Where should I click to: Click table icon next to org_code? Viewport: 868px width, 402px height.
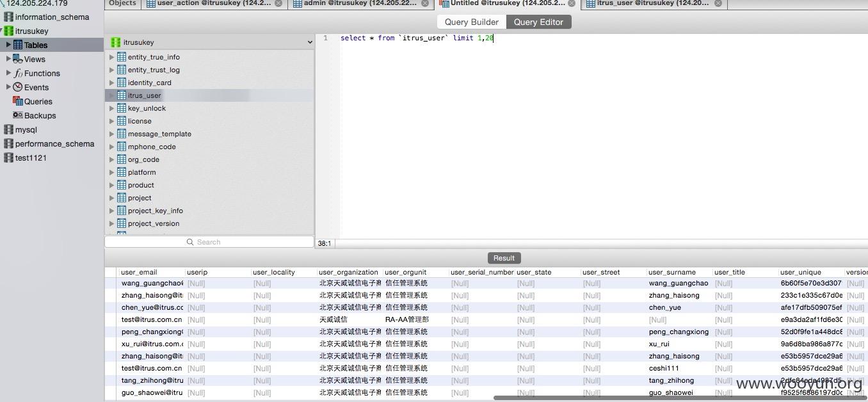pos(122,159)
